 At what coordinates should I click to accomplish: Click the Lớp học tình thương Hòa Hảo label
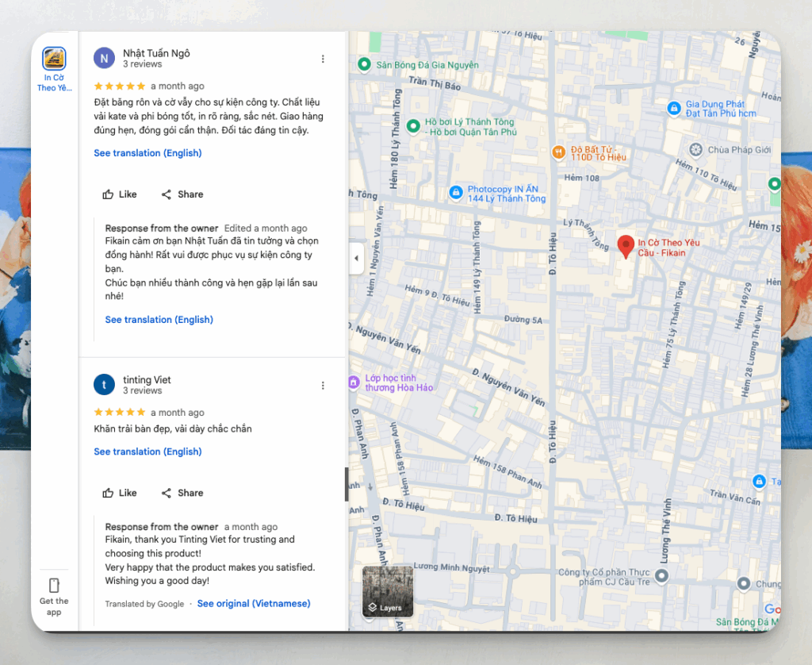(x=399, y=383)
